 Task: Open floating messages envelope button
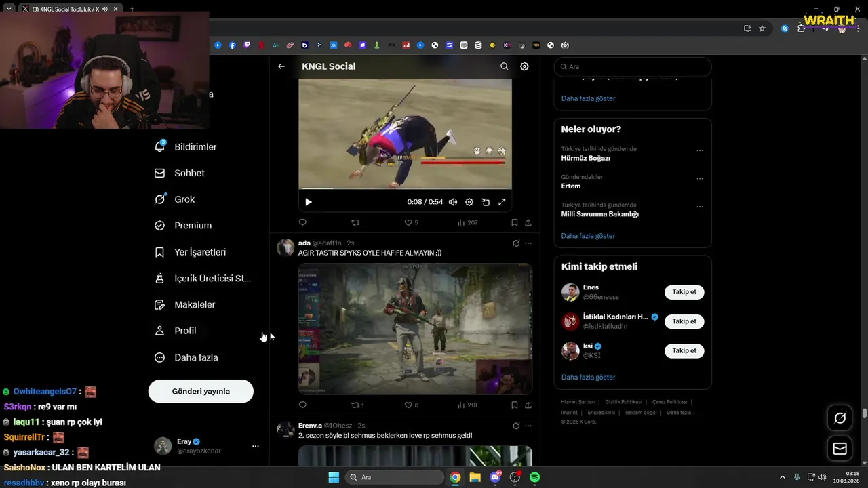(x=840, y=449)
